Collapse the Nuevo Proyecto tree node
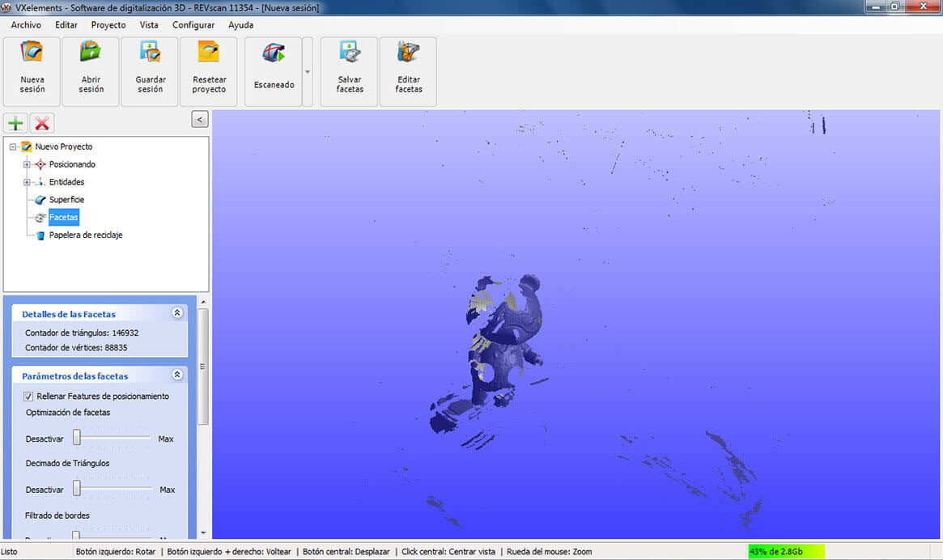The height and width of the screenshot is (560, 943). tap(13, 146)
